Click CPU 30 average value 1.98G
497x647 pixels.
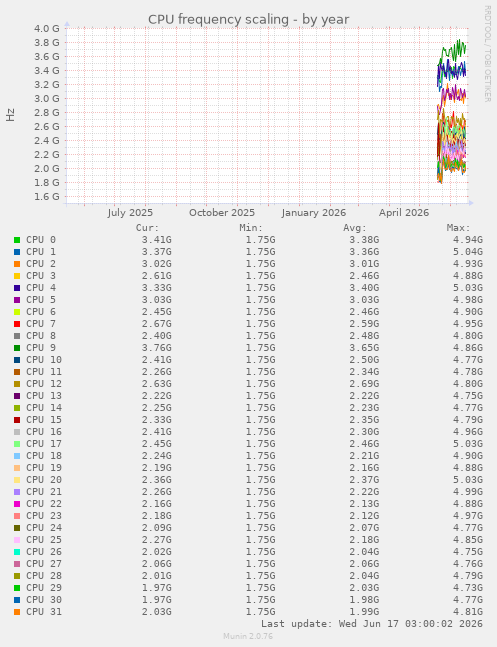pos(364,599)
